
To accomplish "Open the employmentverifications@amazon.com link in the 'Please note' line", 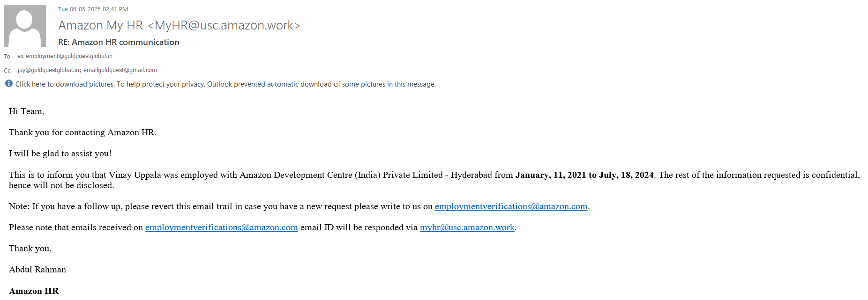I will [221, 227].
